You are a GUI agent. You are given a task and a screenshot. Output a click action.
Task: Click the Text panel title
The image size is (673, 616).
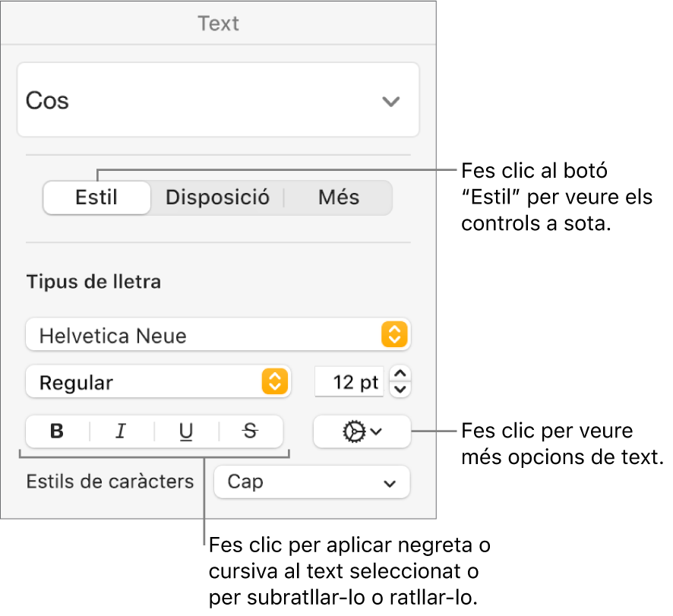click(x=219, y=24)
